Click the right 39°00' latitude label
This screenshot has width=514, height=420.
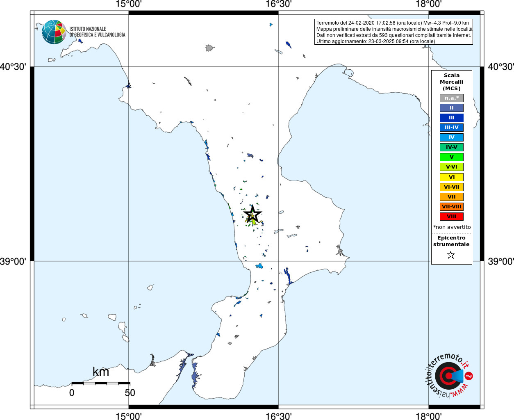(x=500, y=261)
